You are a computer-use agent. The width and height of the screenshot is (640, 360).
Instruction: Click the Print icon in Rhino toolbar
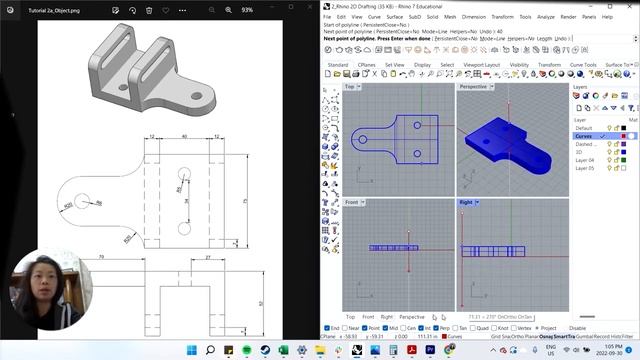coord(356,74)
